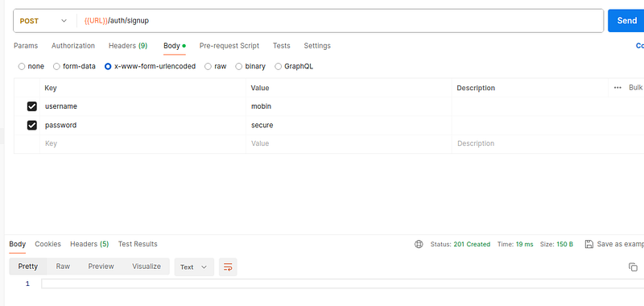Viewport: 644px width, 306px height.
Task: Click the response body line 1
Action: 343,283
